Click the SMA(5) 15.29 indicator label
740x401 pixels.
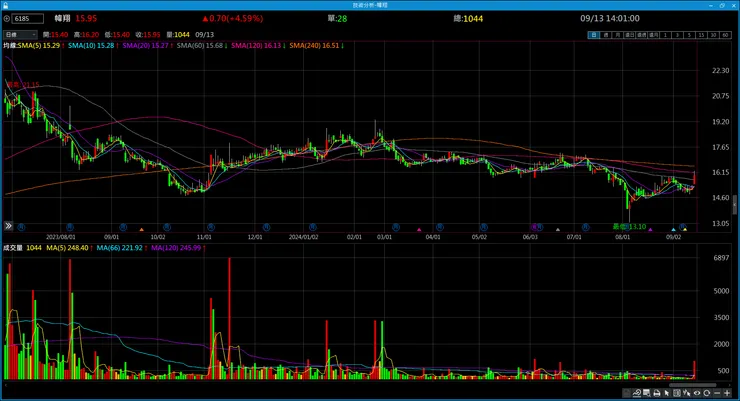click(39, 46)
